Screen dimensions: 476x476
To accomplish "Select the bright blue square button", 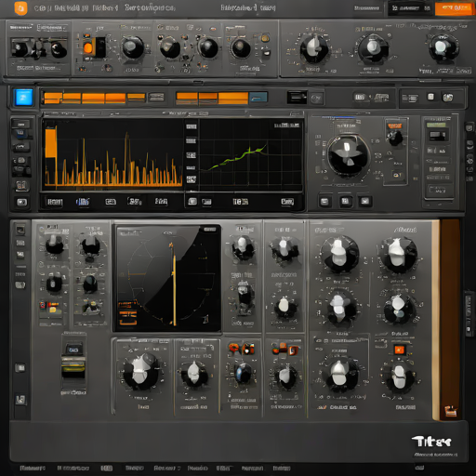I will pyautogui.click(x=23, y=98).
